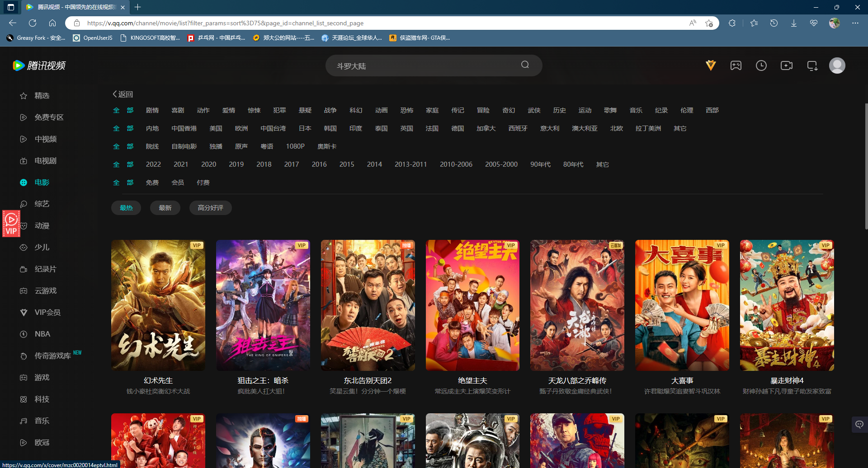Open browser history icon in toolbar
Screen dimensions: 868x468
click(x=774, y=23)
